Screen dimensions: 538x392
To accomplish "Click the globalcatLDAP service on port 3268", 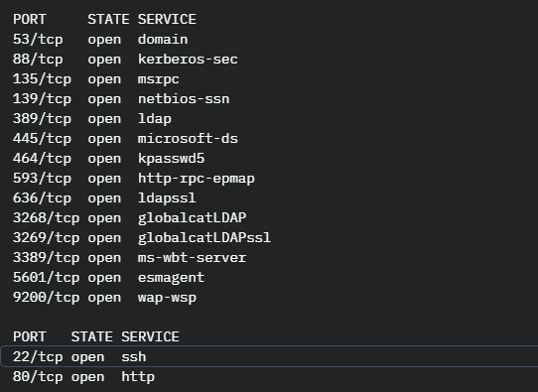I will (x=192, y=218).
